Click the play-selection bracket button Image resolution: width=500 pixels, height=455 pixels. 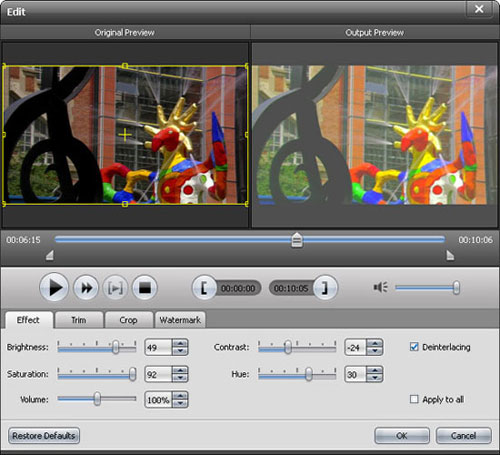pos(115,288)
